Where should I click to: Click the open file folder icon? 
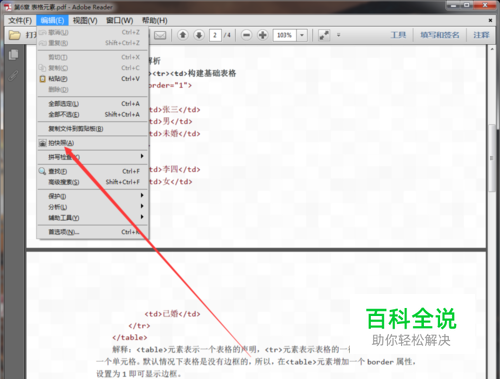(14, 35)
